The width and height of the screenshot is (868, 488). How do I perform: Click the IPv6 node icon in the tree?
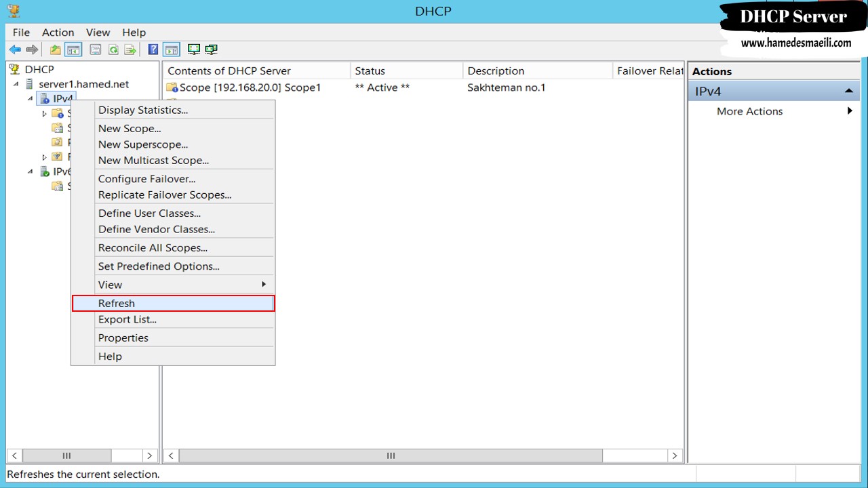44,171
